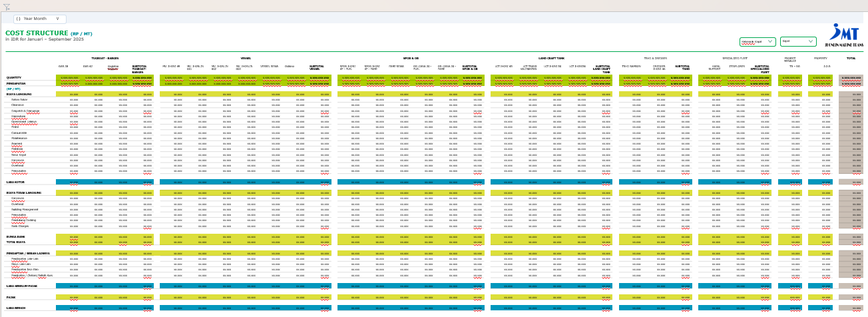Select the Consumable row label

point(19,133)
